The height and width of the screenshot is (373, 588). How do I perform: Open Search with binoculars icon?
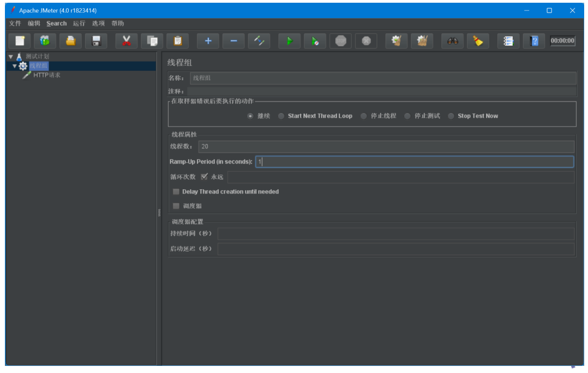tap(452, 41)
